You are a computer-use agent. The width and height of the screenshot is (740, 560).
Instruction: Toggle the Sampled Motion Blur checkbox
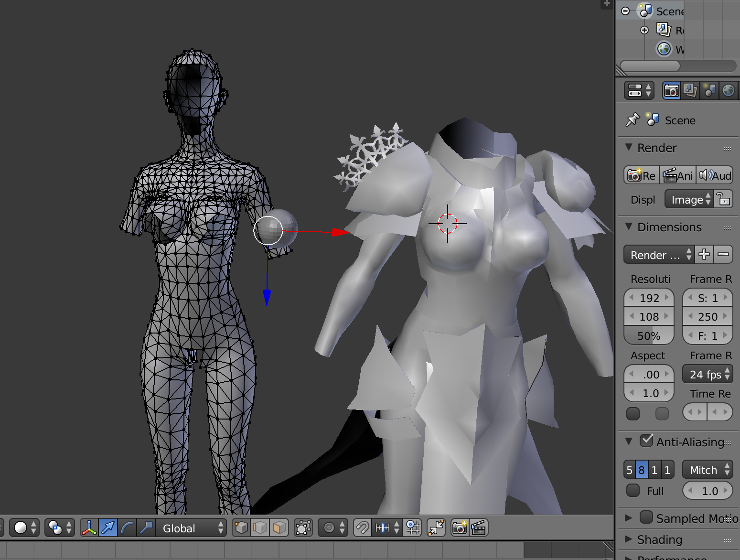(x=646, y=517)
